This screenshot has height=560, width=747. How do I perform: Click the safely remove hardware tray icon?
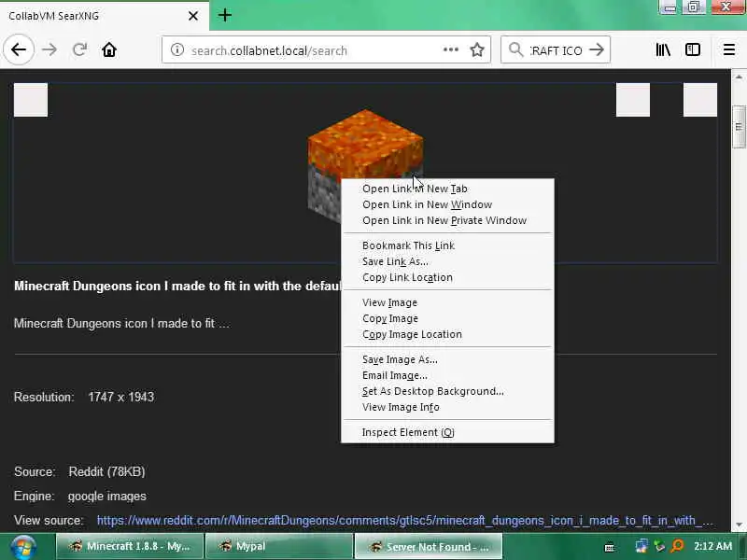point(659,546)
